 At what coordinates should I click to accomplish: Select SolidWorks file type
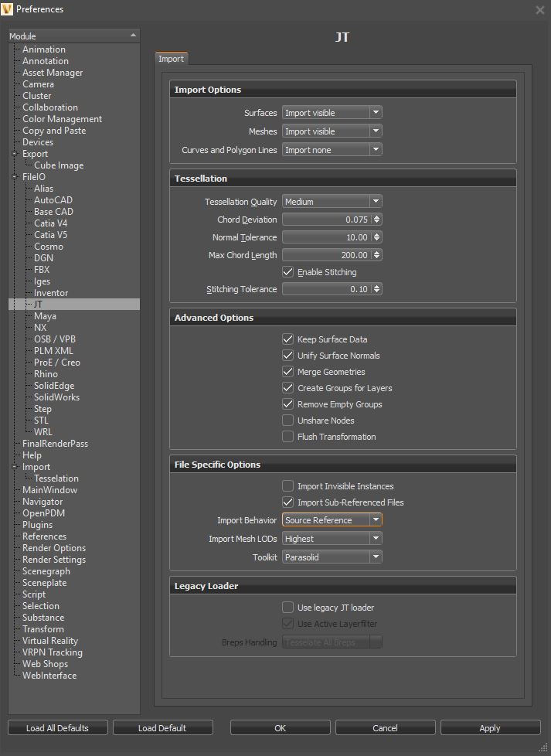[x=56, y=397]
